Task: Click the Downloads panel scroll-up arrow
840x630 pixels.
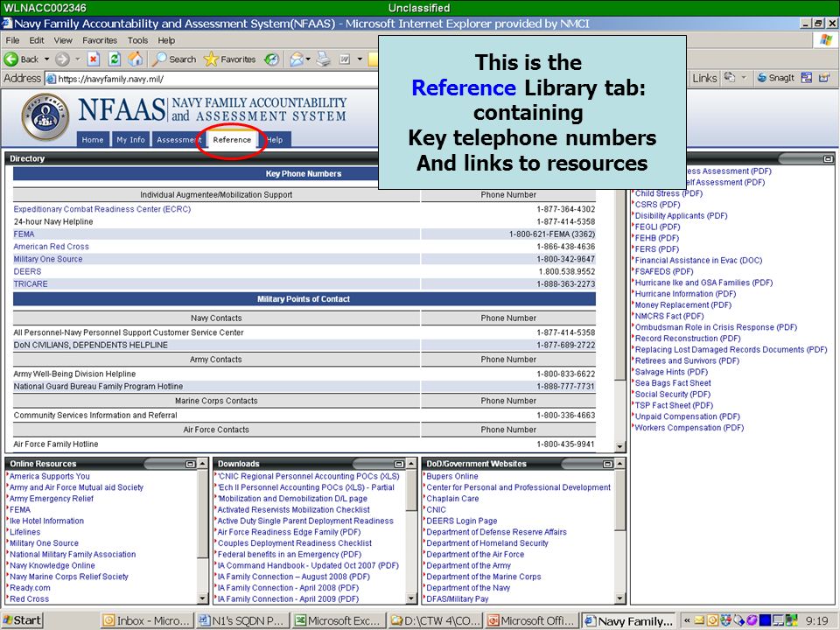Action: (411, 464)
